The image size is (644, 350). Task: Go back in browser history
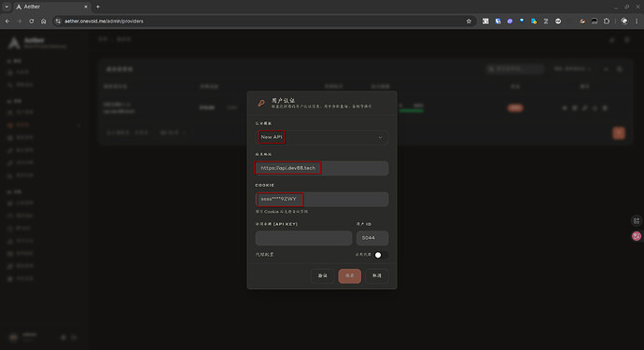tap(7, 21)
